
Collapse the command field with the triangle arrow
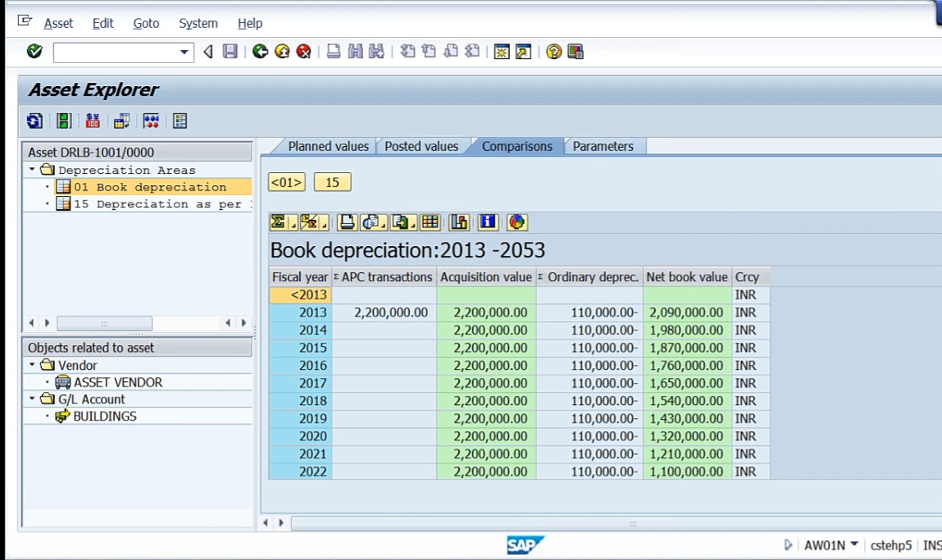208,52
